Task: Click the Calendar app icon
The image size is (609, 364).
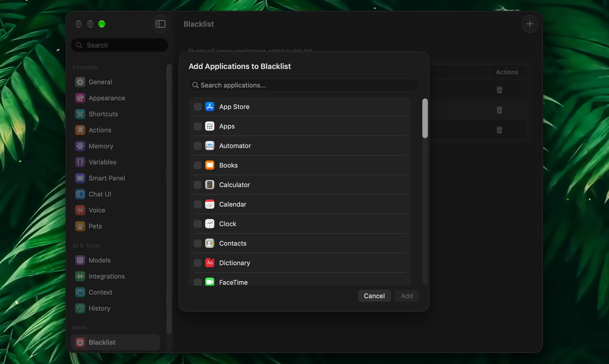Action: (x=210, y=204)
